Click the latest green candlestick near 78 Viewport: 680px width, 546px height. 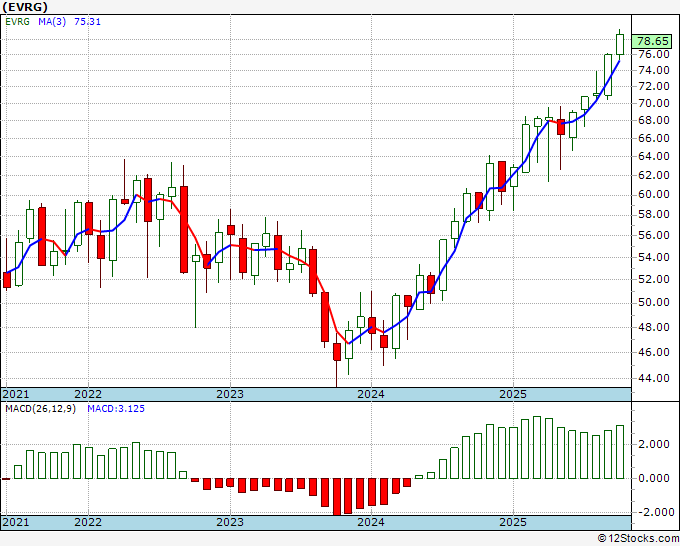tap(620, 44)
